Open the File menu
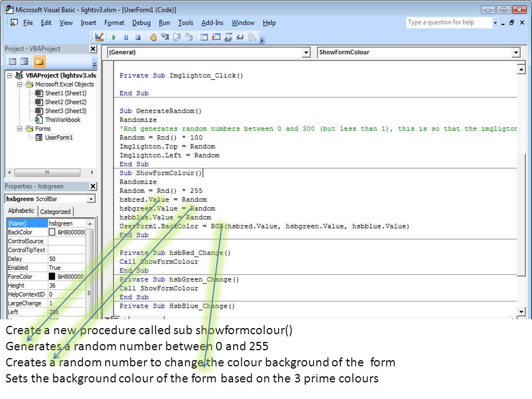The height and width of the screenshot is (399, 532). [x=28, y=23]
